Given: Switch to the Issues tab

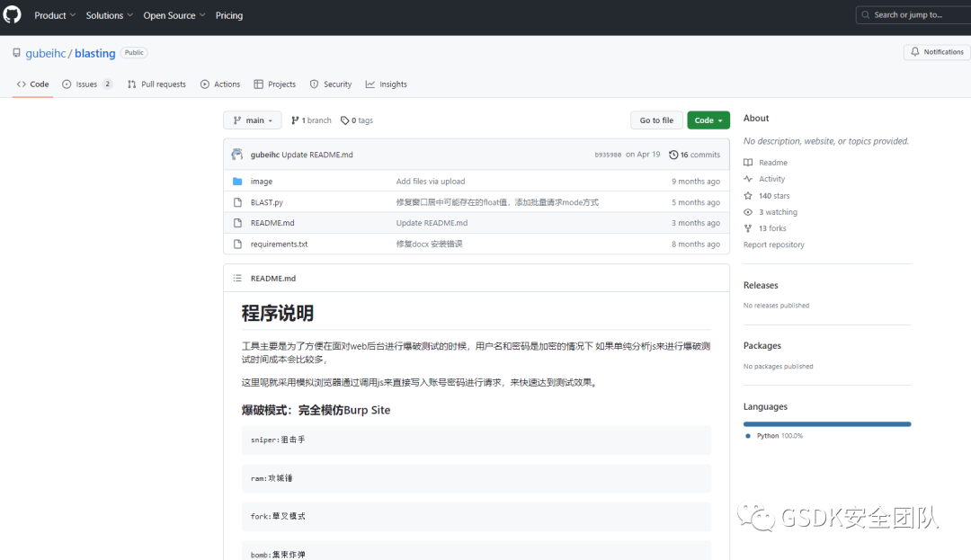Looking at the screenshot, I should click(87, 84).
